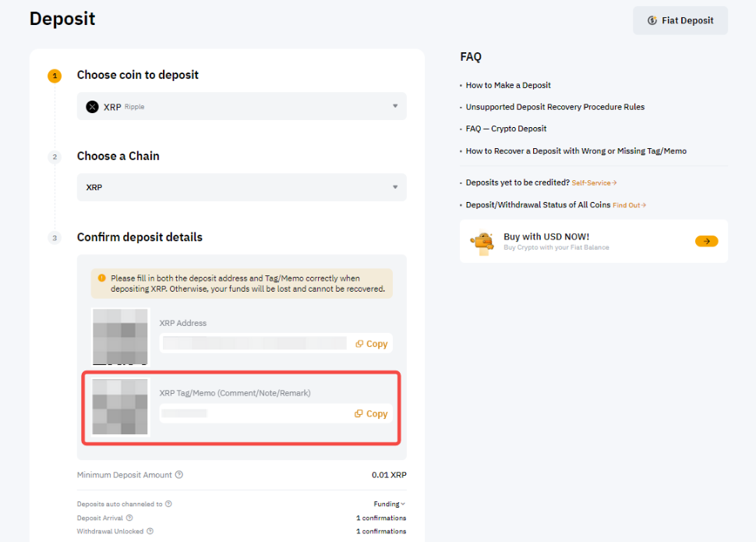This screenshot has height=542, width=756.
Task: Click the XRP coin logo icon
Action: click(93, 107)
